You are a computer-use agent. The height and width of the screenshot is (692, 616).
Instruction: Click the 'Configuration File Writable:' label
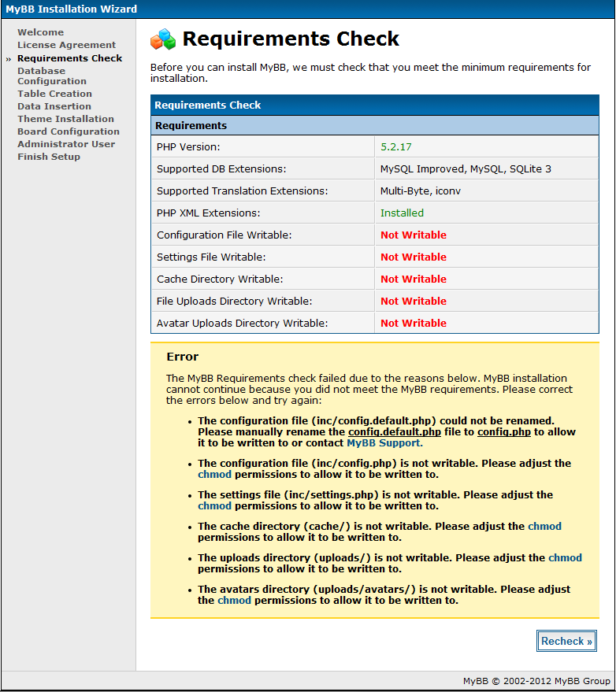[x=225, y=235]
